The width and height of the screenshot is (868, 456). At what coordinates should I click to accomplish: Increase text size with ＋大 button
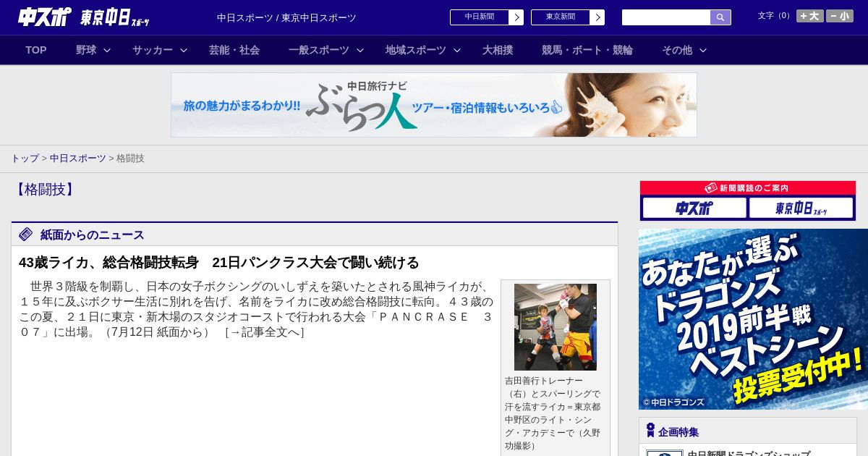(x=810, y=16)
